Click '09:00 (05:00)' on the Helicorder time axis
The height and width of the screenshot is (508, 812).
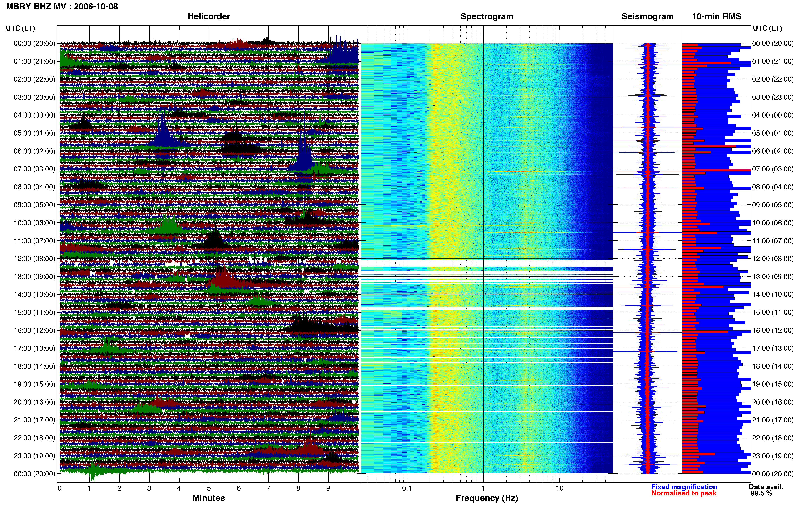pyautogui.click(x=34, y=205)
